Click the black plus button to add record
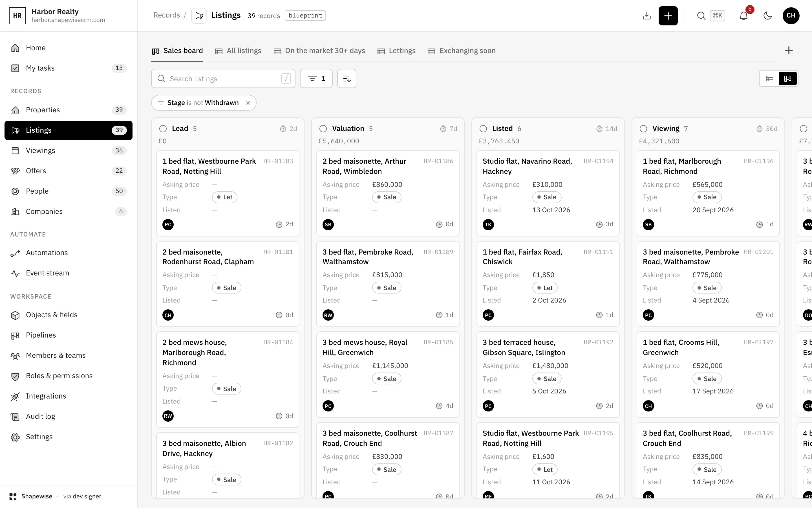 coord(668,16)
